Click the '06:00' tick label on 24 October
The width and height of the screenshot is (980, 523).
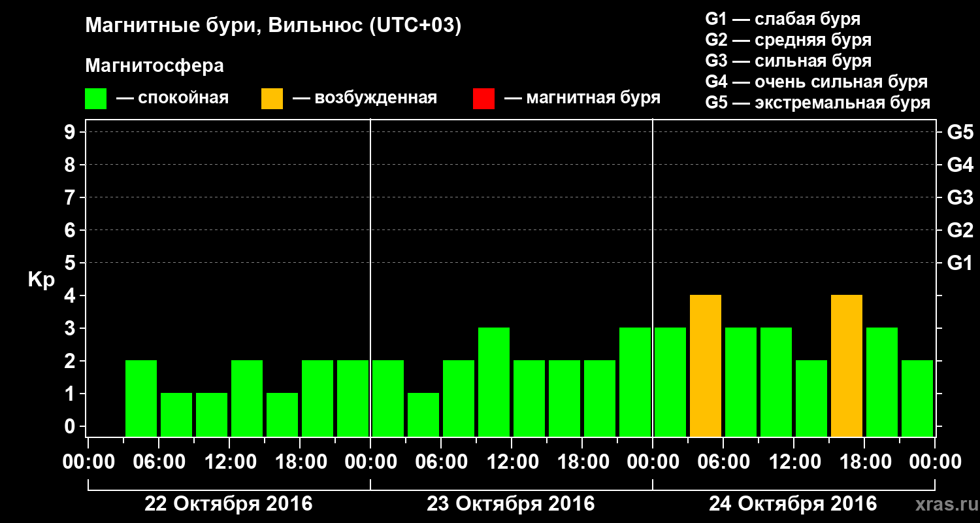(723, 462)
